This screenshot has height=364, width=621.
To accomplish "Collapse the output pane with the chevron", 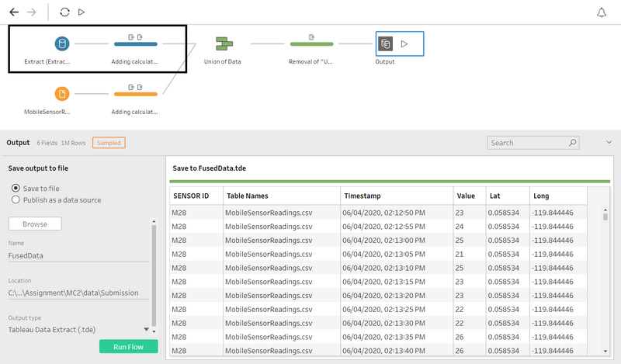I will (x=609, y=142).
